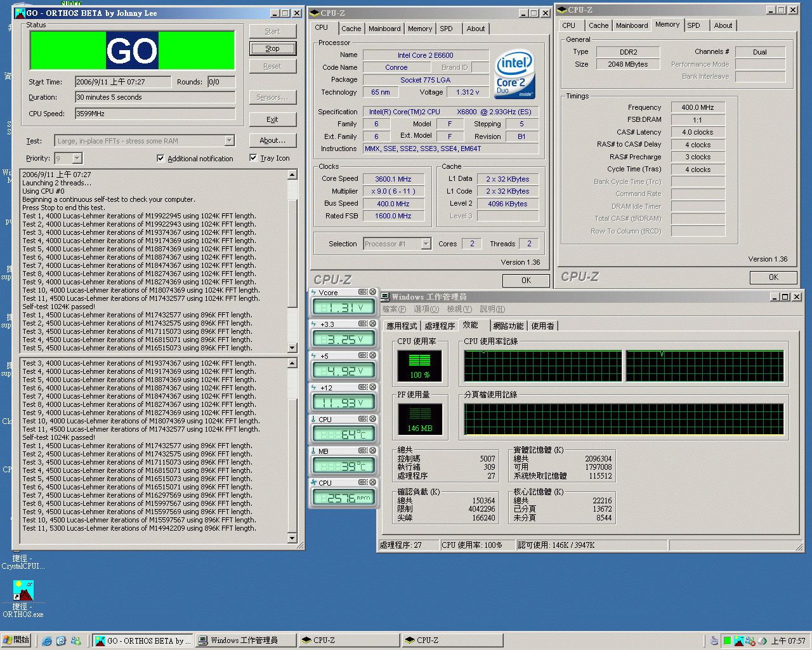Image resolution: width=812 pixels, height=650 pixels.
Task: Click the green CPU usage tray icon
Action: point(727,641)
